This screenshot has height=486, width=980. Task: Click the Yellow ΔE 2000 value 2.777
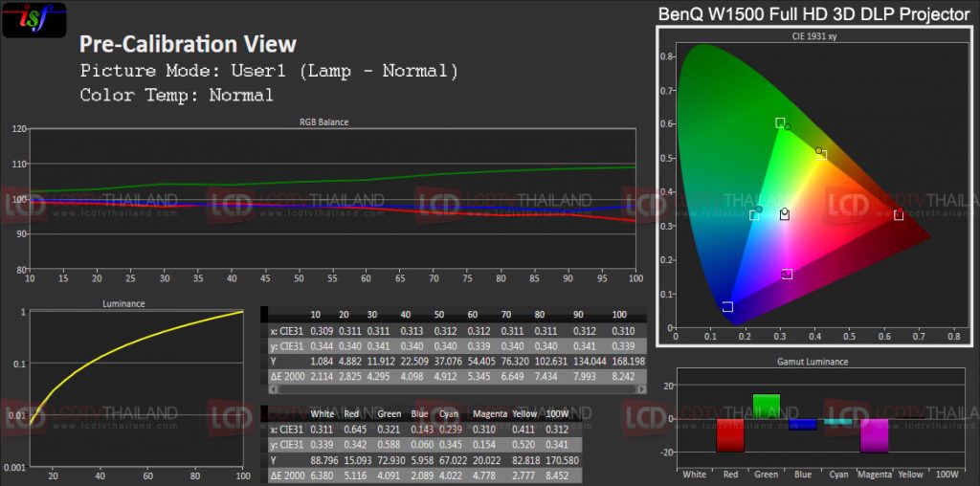coord(523,475)
